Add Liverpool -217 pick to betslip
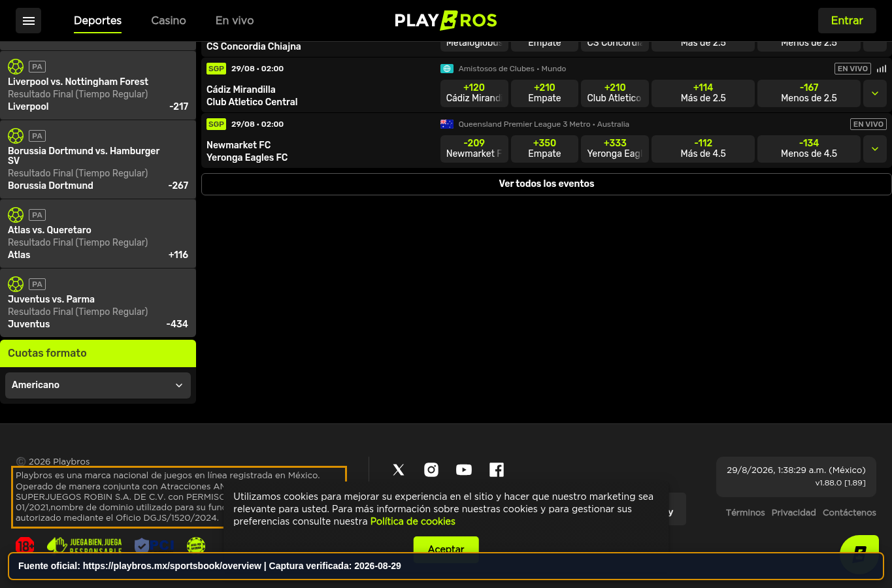 98,86
